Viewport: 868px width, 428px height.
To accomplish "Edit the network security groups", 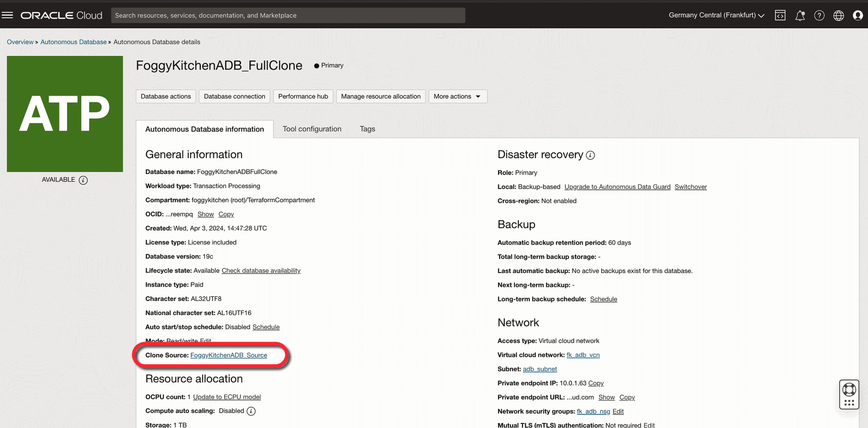I will pos(618,411).
